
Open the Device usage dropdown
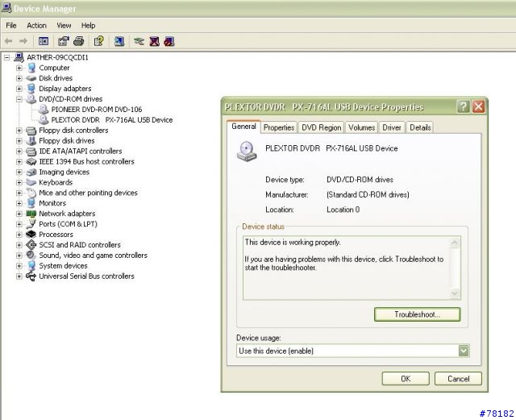click(x=464, y=351)
